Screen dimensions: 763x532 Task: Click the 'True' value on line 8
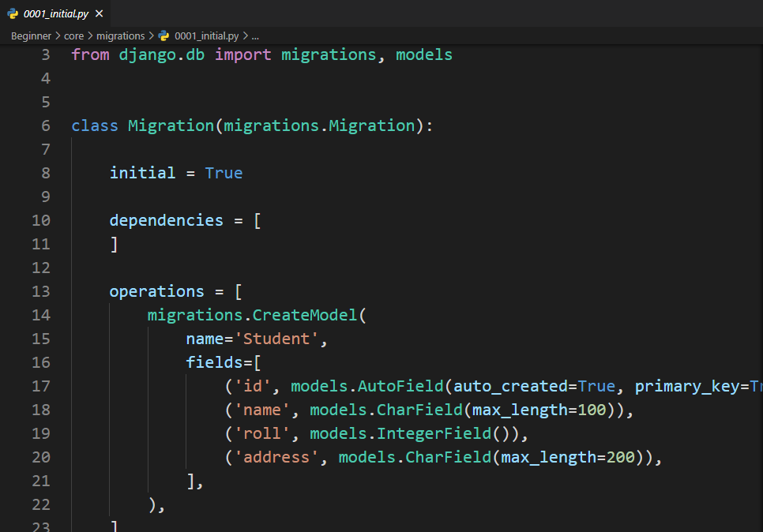(x=224, y=173)
